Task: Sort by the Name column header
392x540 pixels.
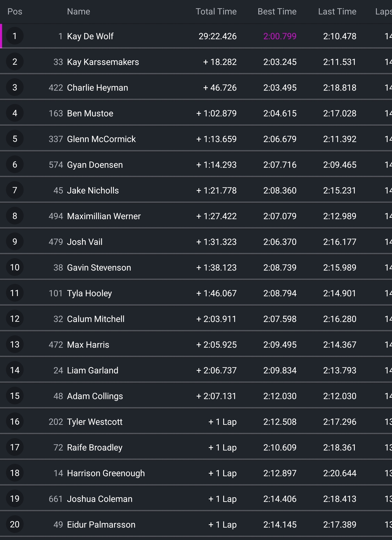Action: tap(78, 11)
